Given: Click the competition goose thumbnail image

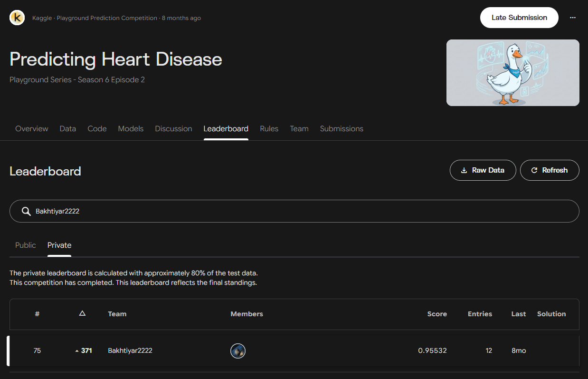Looking at the screenshot, I should pos(513,73).
